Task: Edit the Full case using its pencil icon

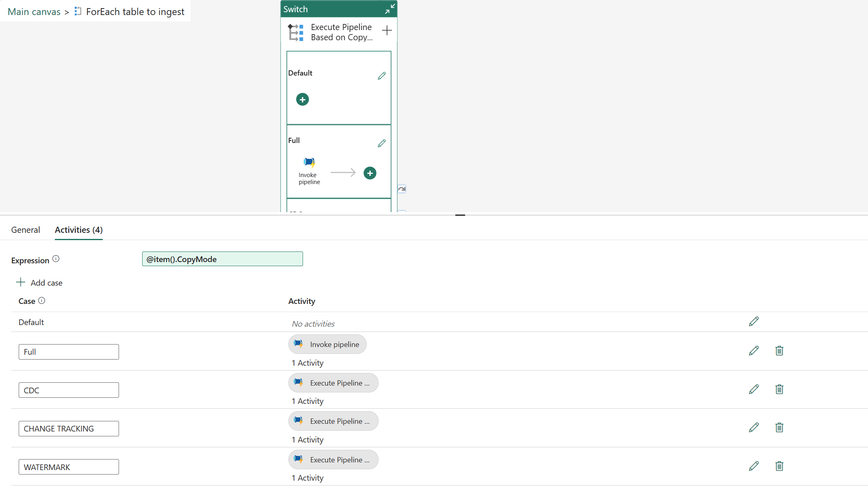Action: 381,143
